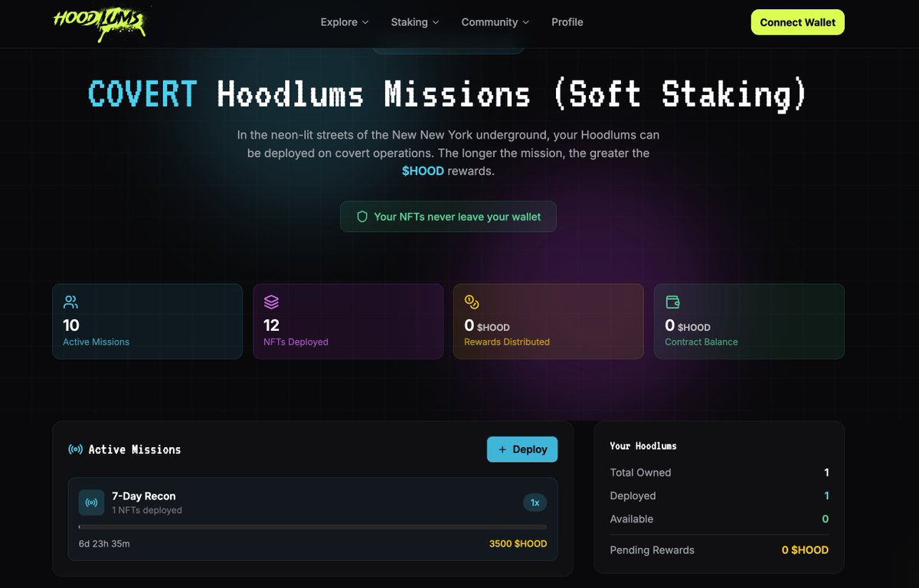Image resolution: width=919 pixels, height=588 pixels.
Task: Click the 7-Day Recon mission signal icon
Action: click(91, 503)
